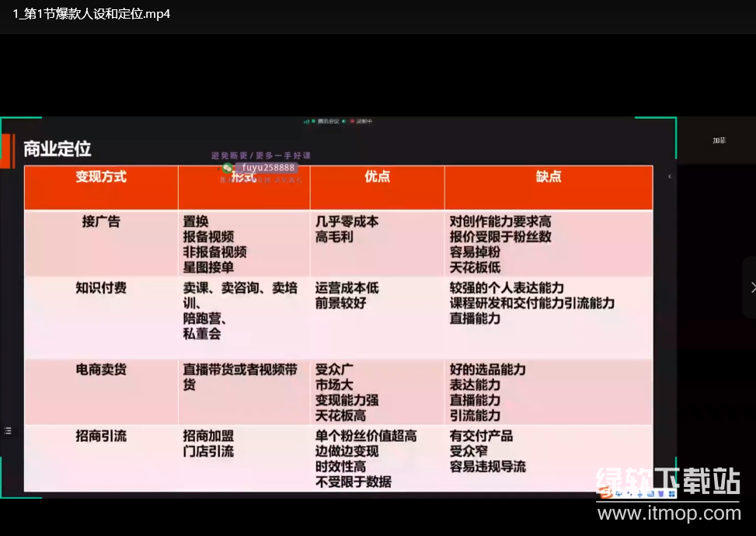Click the text 市场大
The width and height of the screenshot is (756, 536).
[x=334, y=385]
